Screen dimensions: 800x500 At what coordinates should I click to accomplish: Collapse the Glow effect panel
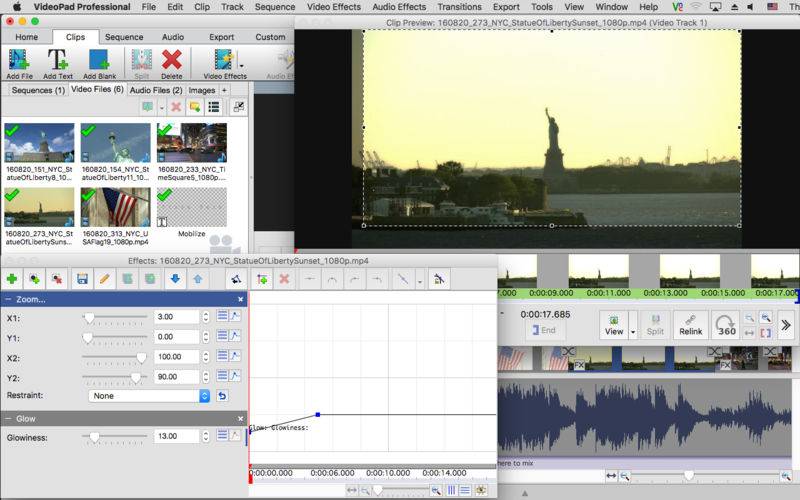click(x=9, y=418)
